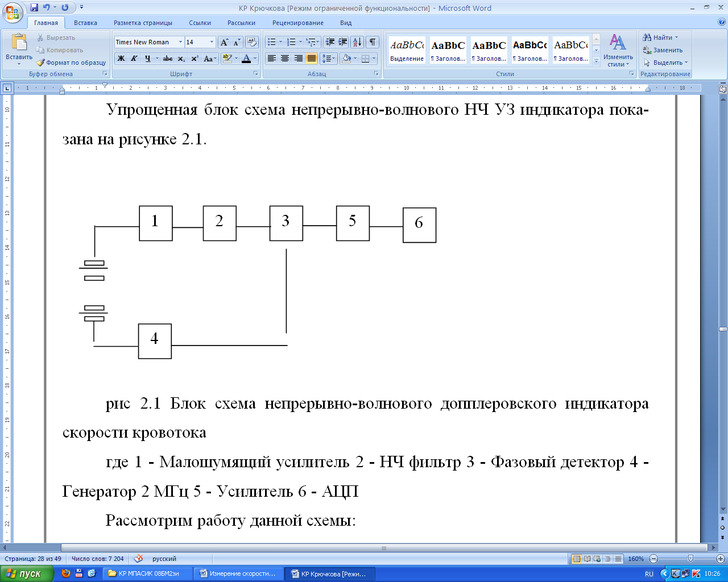Pick text highlight color
This screenshot has height=582, width=728.
click(227, 59)
